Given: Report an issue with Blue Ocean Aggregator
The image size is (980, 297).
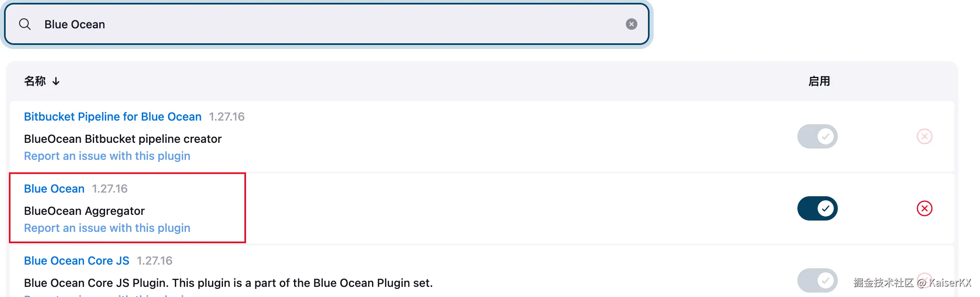Looking at the screenshot, I should (x=107, y=228).
